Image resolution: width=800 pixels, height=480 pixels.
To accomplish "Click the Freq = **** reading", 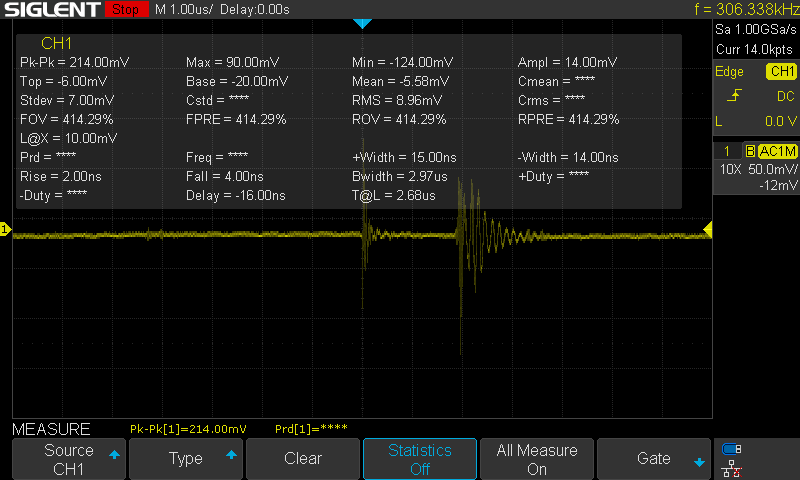I will (217, 157).
